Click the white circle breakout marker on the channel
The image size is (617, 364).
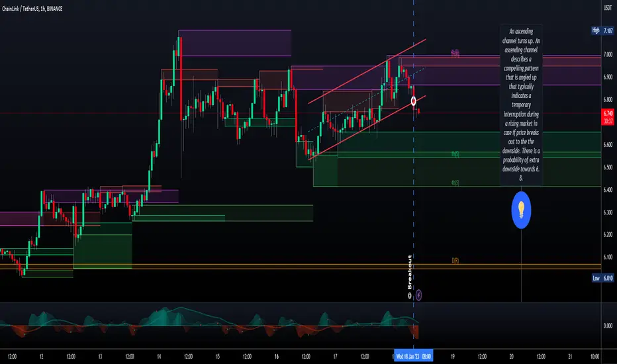[x=413, y=101]
